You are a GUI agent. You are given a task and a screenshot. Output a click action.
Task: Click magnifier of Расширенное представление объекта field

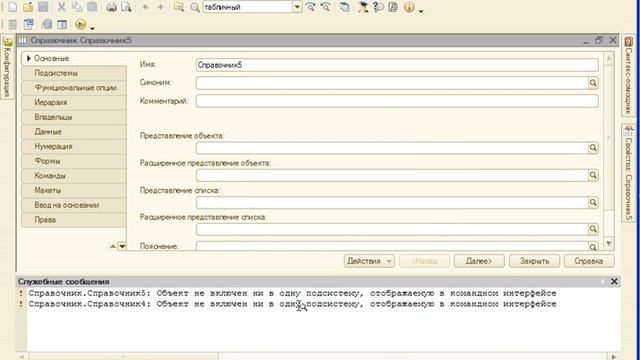(x=593, y=175)
